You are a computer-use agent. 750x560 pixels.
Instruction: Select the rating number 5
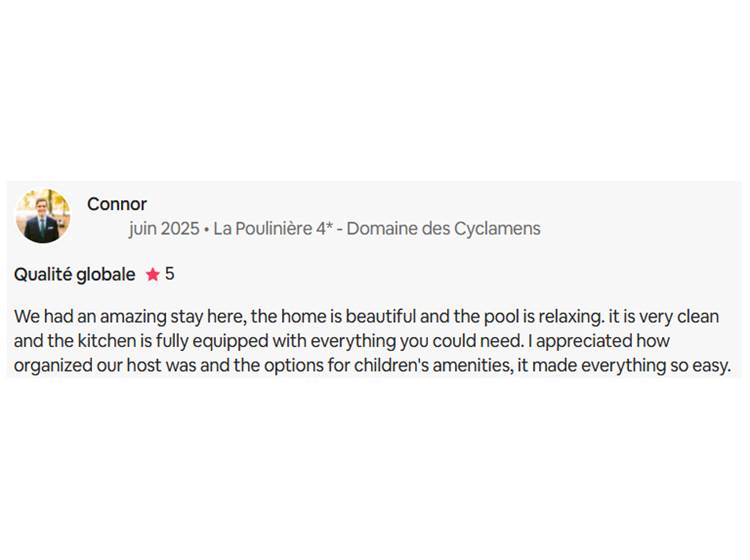pyautogui.click(x=169, y=274)
